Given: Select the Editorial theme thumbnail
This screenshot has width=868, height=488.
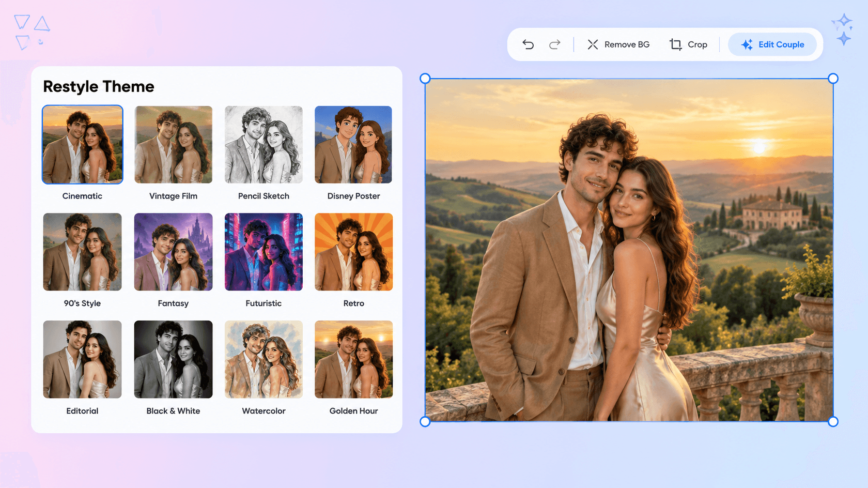Looking at the screenshot, I should coord(83,359).
